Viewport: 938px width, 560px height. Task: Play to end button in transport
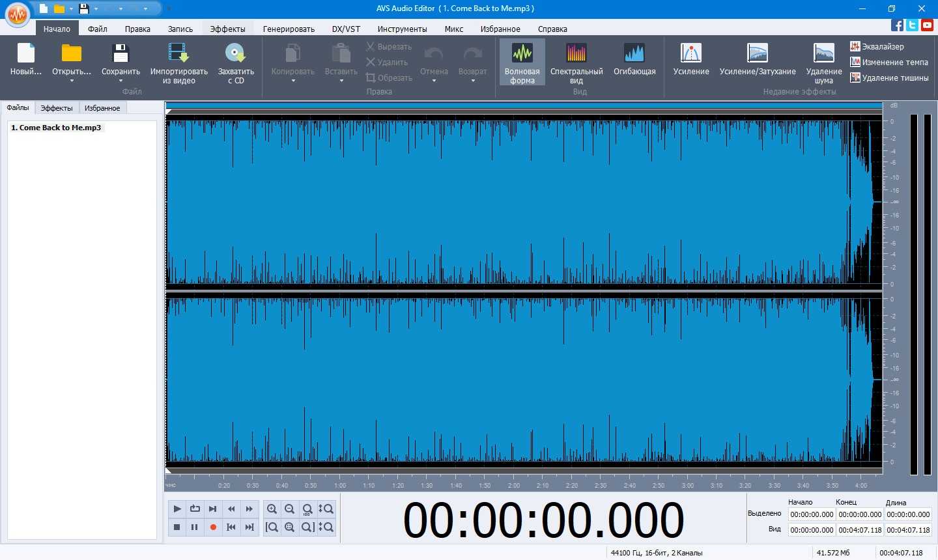coord(212,509)
